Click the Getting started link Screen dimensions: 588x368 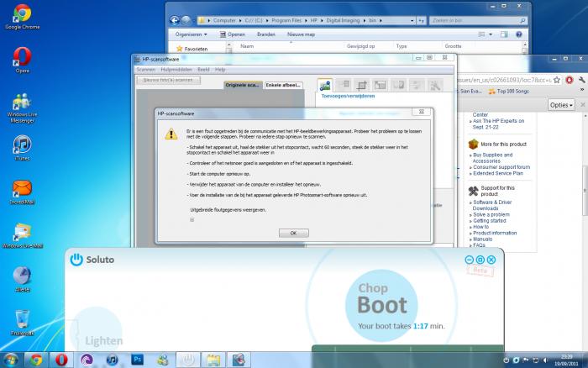490,221
